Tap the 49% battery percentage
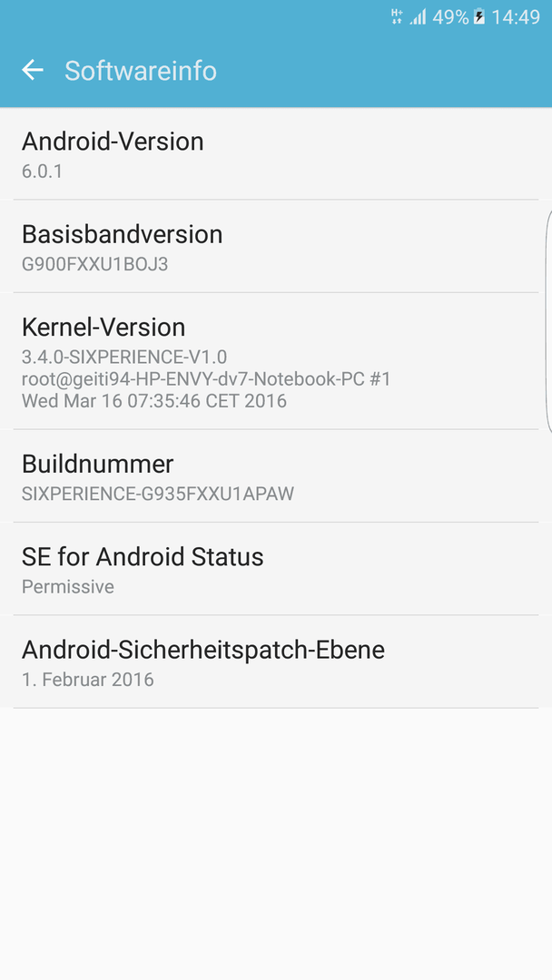Image resolution: width=552 pixels, height=980 pixels. (450, 17)
